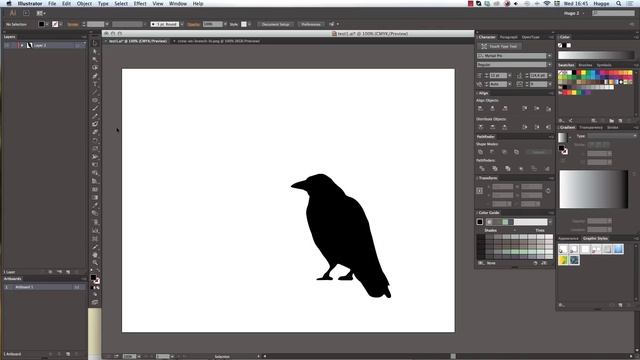Click black swatch in Swatches panel
Viewport: 640px width, 360px height.
click(574, 73)
